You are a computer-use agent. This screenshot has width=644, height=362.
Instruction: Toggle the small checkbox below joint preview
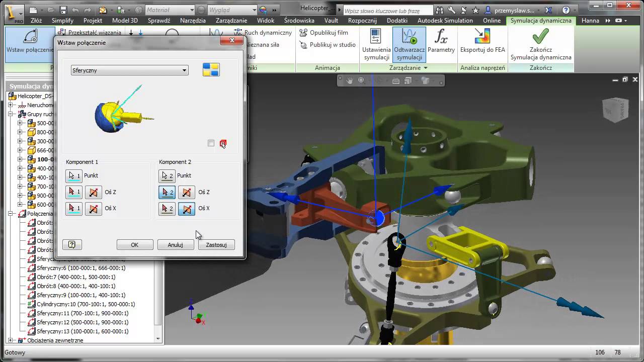pos(211,143)
